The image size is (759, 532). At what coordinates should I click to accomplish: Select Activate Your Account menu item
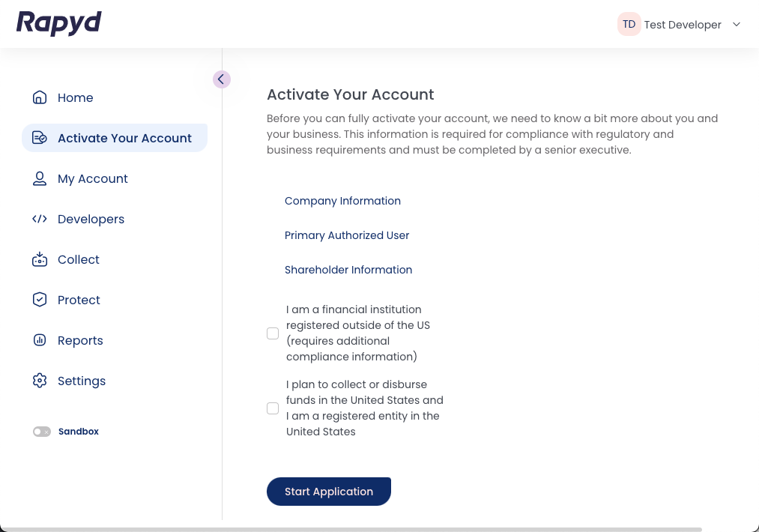115,138
